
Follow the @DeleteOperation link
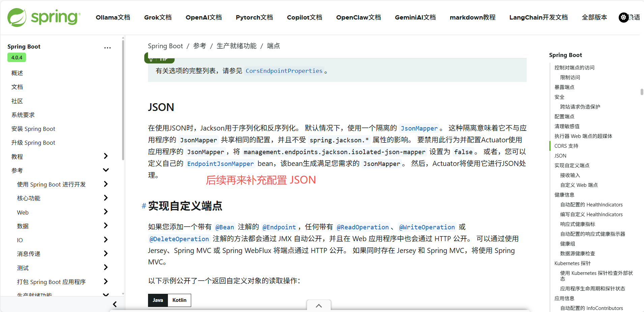pyautogui.click(x=179, y=239)
